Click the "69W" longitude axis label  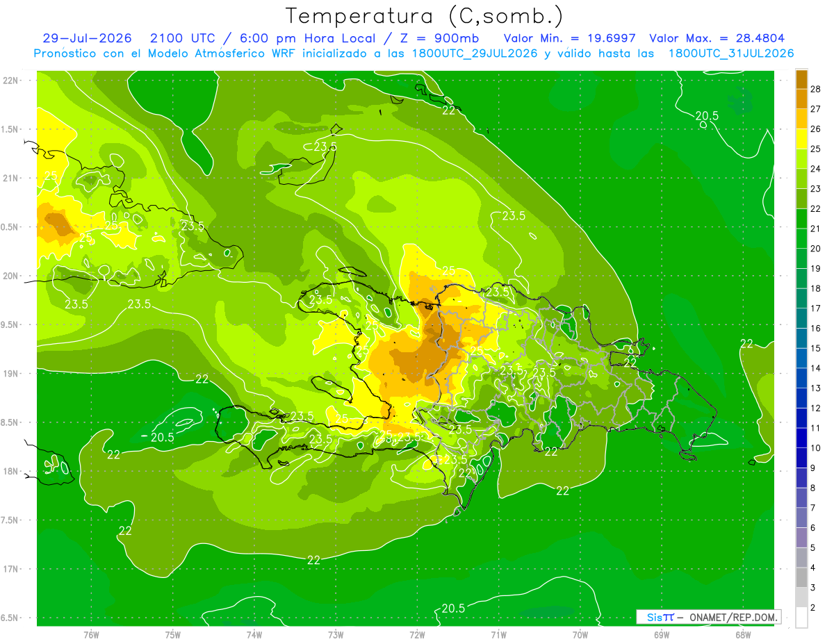661,635
